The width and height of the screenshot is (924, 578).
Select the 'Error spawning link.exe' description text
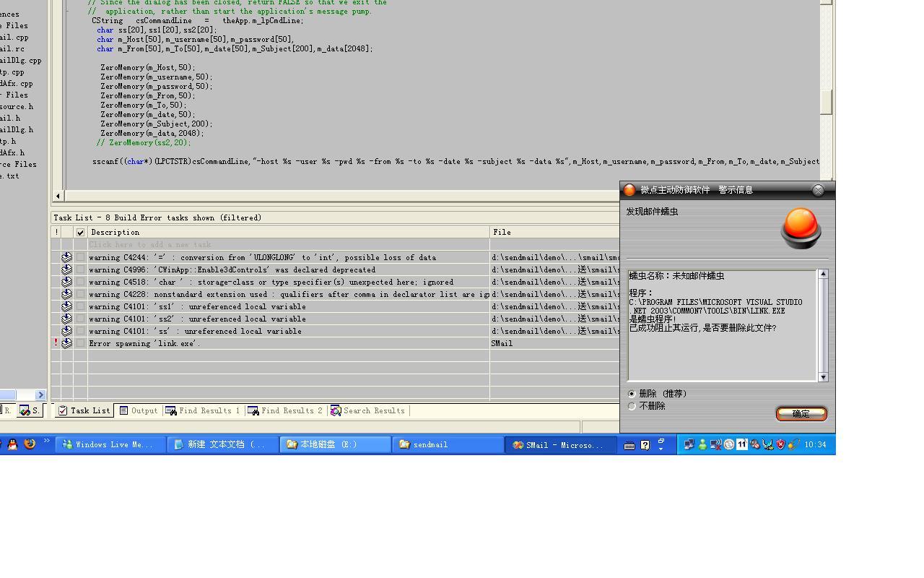click(144, 343)
